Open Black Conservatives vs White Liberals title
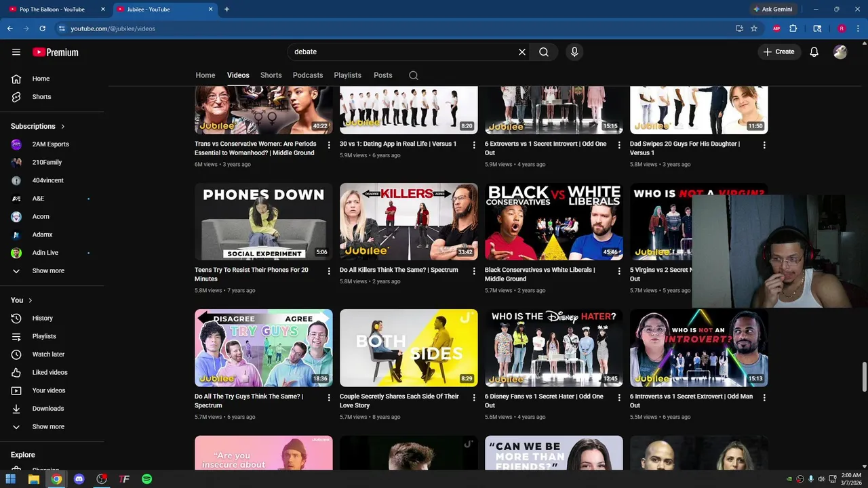Image resolution: width=868 pixels, height=488 pixels. point(540,274)
